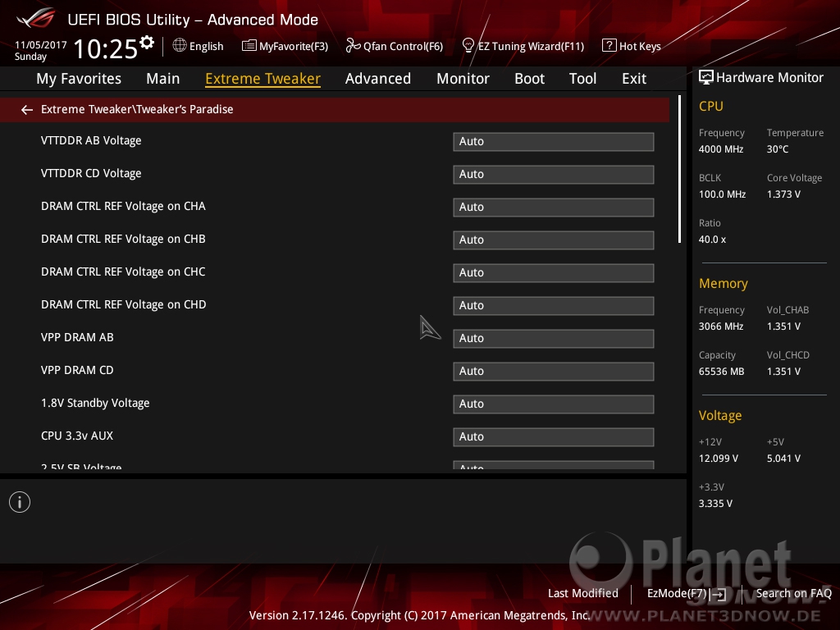Click DRAM CTRL REF Voltage on CHC field
Viewport: 840px width, 630px height.
[554, 272]
